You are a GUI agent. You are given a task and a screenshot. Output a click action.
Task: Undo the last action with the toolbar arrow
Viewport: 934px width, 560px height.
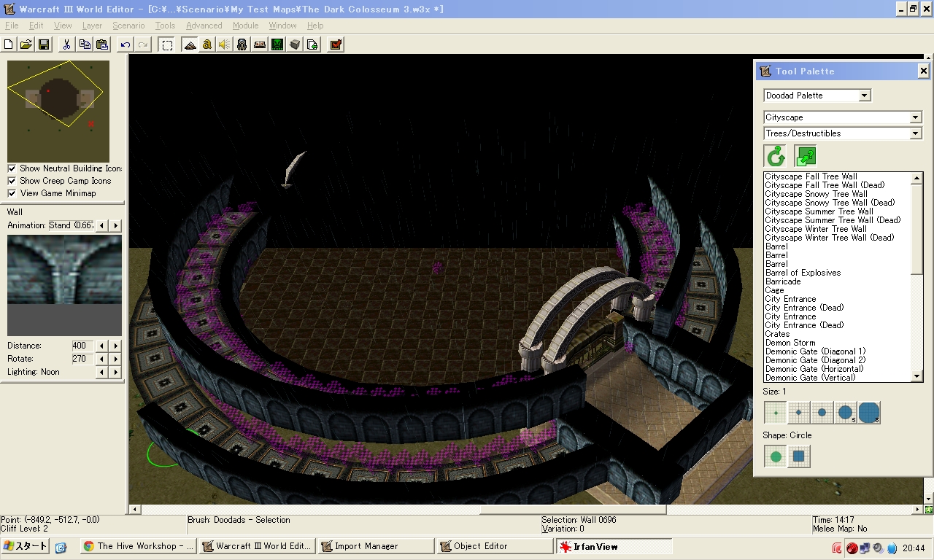(126, 44)
